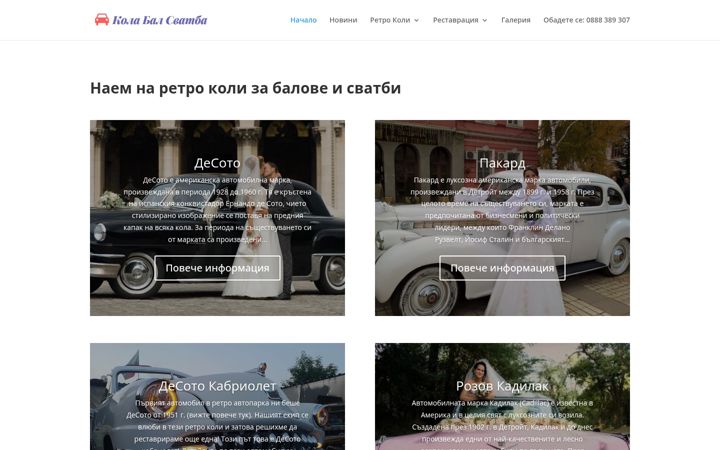This screenshot has height=450, width=720.
Task: Click the Розов Кадилак description text
Action: pos(502,423)
